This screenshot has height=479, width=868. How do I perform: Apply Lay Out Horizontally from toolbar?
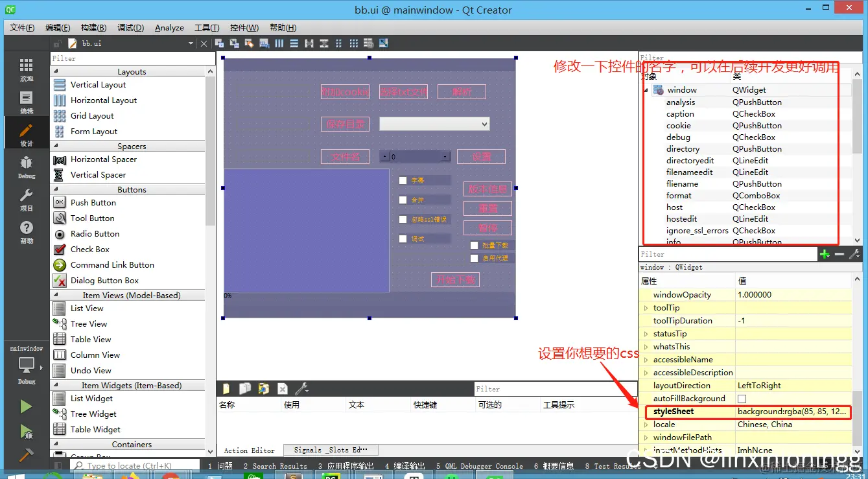279,43
